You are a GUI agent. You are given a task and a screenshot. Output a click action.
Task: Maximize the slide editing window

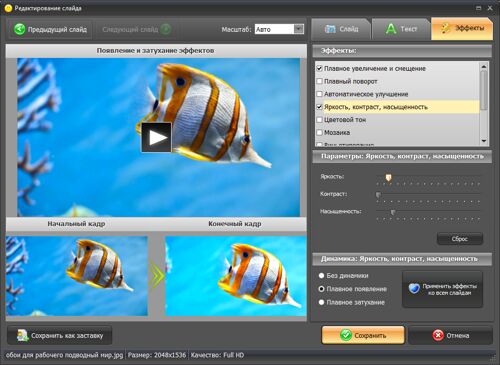point(478,8)
